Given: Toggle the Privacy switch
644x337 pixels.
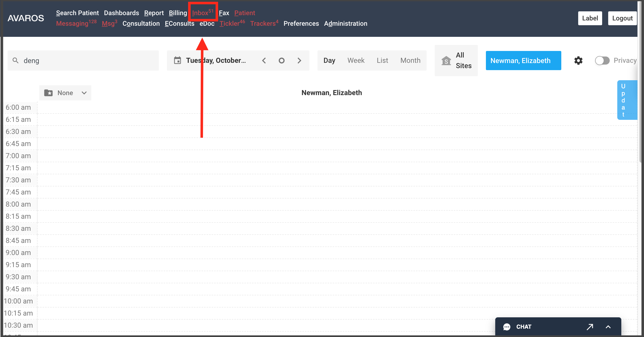Looking at the screenshot, I should [602, 61].
